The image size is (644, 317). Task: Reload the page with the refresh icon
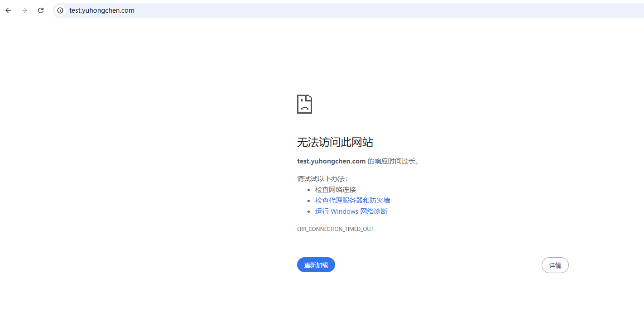pos(41,10)
